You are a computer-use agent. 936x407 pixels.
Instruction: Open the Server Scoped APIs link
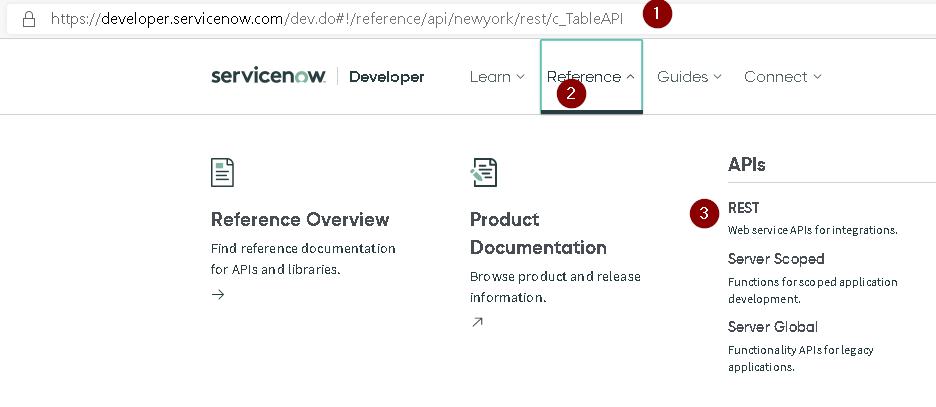click(776, 258)
